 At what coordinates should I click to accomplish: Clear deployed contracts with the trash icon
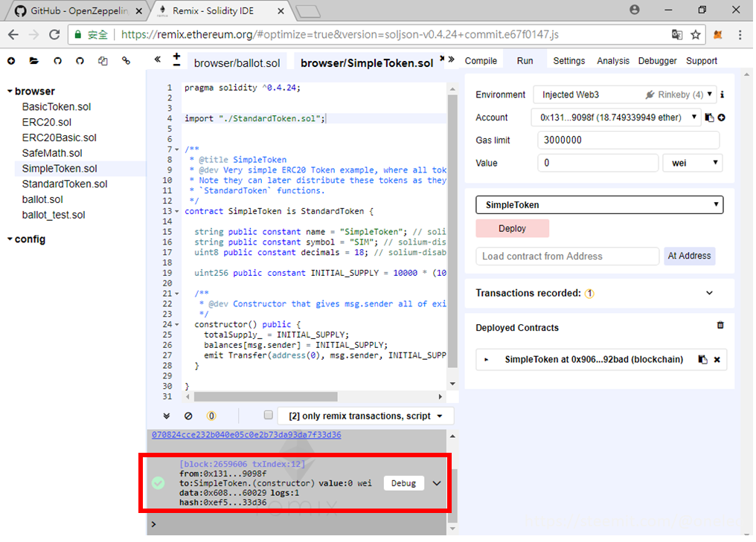click(720, 325)
